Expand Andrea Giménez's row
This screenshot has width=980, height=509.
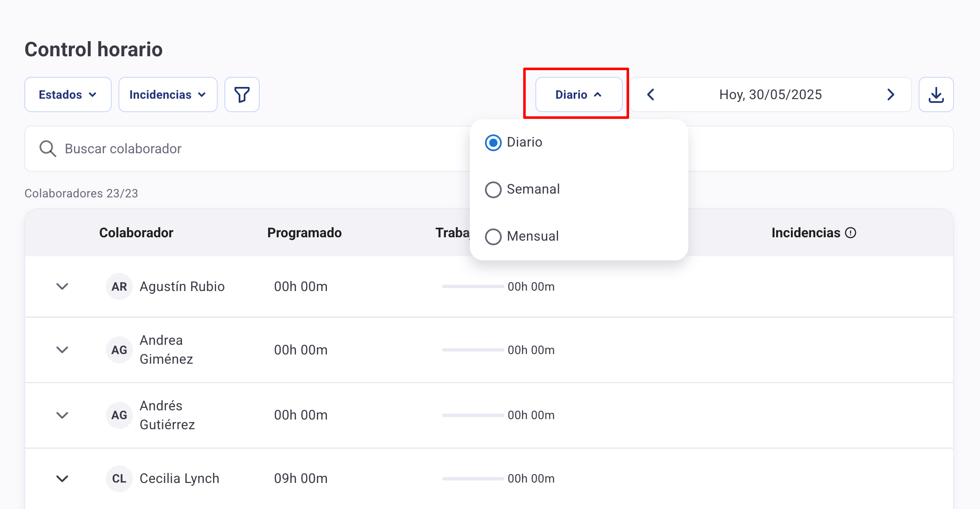click(x=62, y=350)
